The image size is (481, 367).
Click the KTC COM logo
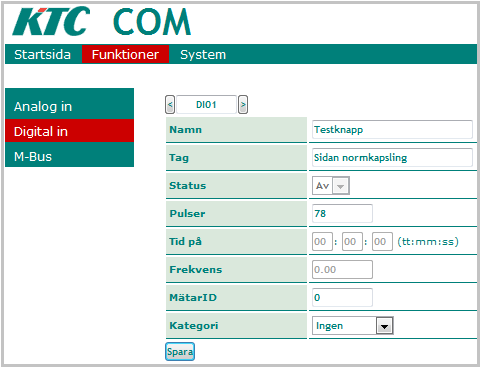(x=102, y=21)
